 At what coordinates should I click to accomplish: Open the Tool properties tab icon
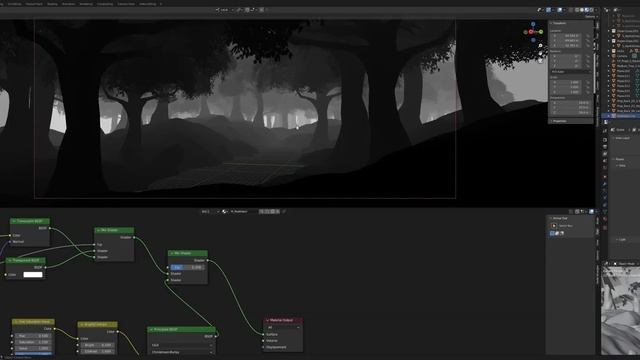pyautogui.click(x=605, y=130)
